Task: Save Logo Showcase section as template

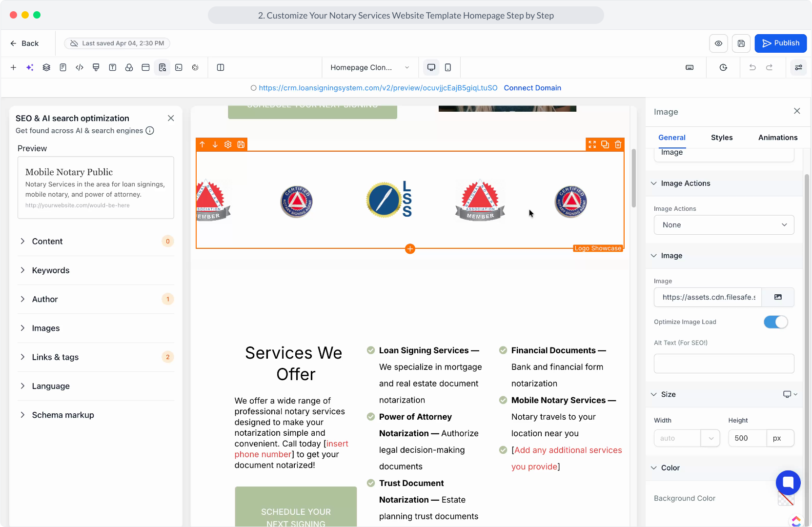Action: [x=241, y=144]
